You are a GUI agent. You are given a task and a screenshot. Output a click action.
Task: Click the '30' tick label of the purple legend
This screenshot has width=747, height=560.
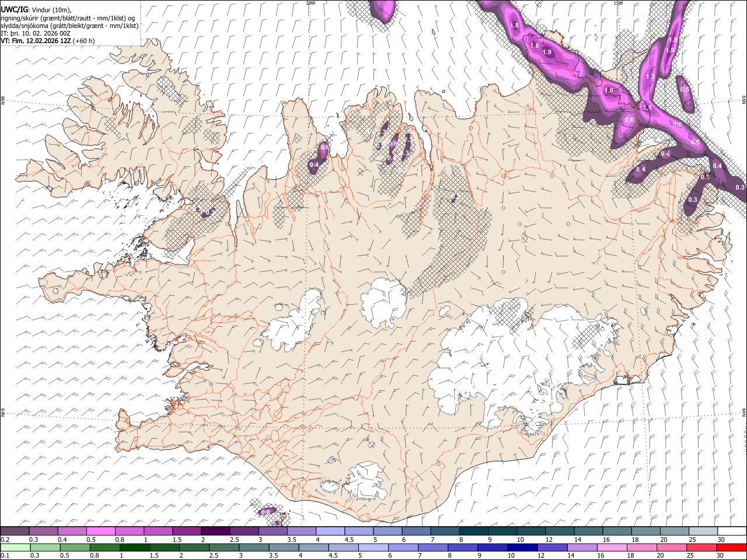click(x=721, y=540)
